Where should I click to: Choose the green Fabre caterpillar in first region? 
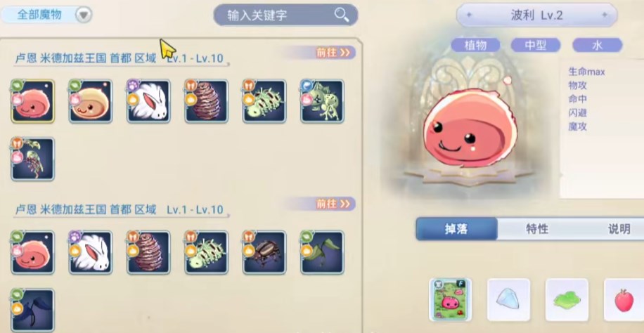tap(264, 101)
